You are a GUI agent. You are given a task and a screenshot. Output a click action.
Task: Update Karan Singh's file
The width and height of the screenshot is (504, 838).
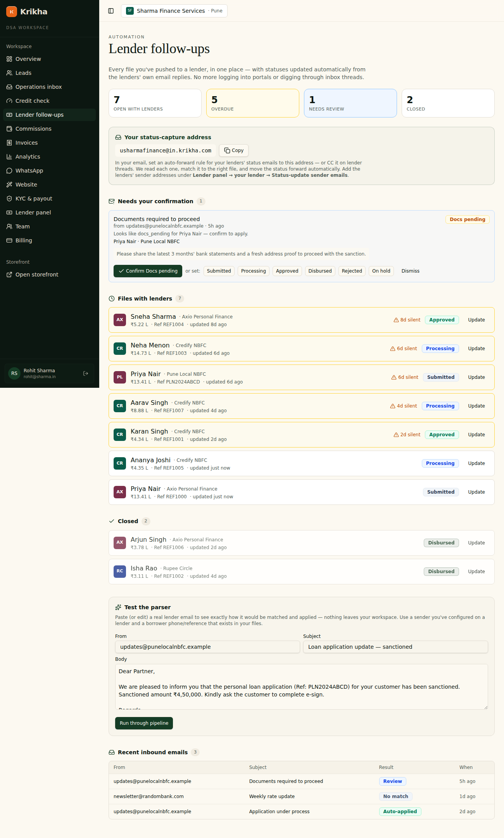[476, 435]
